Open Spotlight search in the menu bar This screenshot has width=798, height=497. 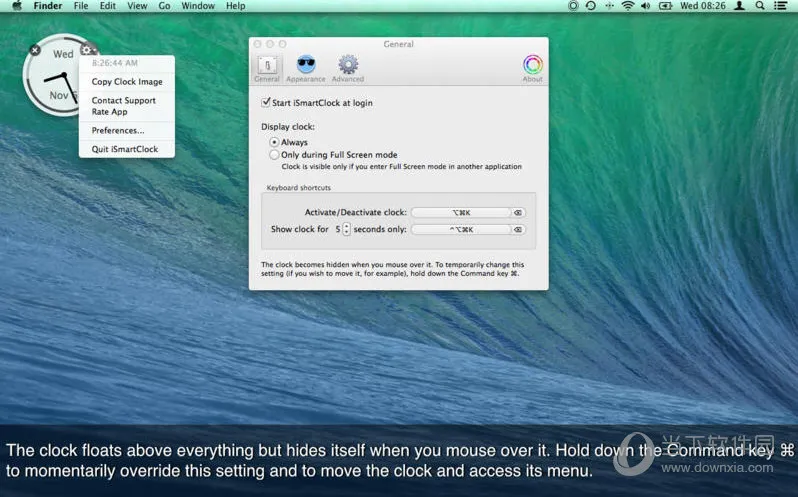point(760,6)
